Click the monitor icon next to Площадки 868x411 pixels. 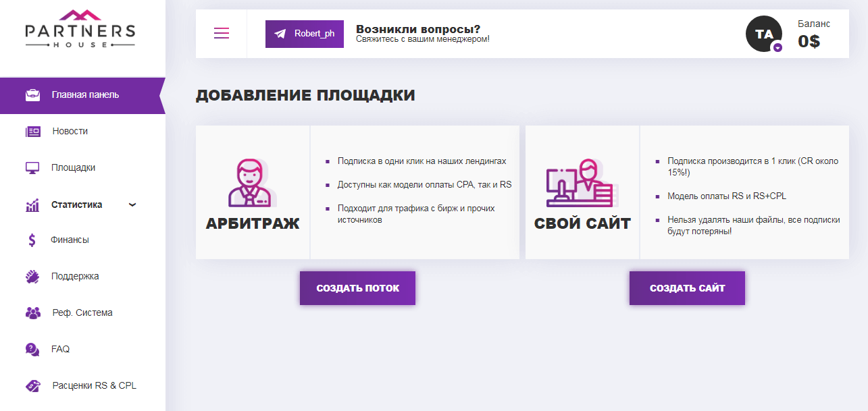[x=32, y=167]
